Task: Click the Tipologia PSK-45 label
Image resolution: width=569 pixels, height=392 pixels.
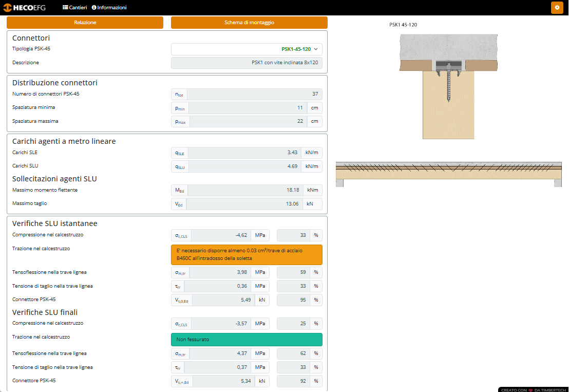Action: coord(31,49)
